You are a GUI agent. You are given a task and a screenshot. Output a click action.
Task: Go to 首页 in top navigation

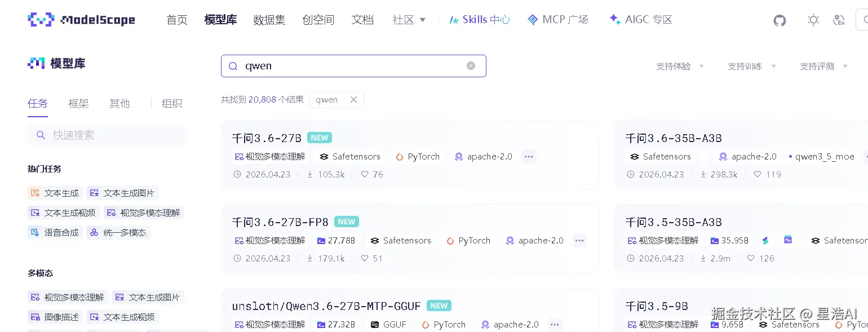[177, 20]
